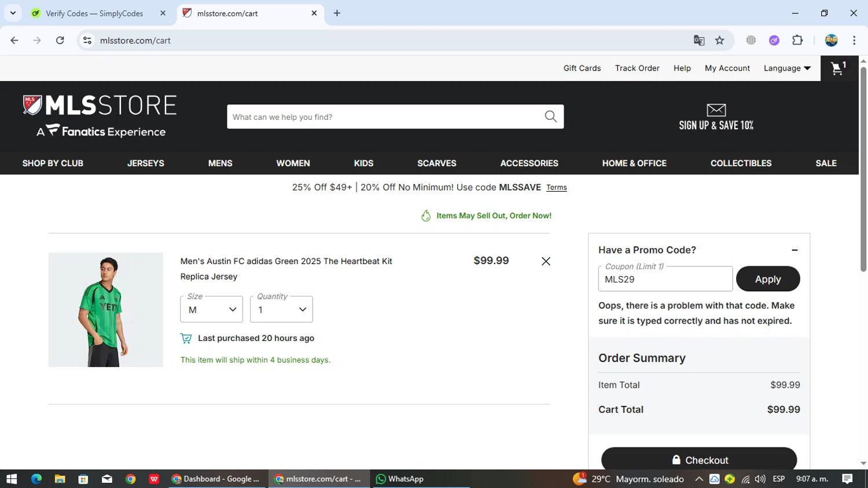
Task: Open Help link
Action: [682, 68]
